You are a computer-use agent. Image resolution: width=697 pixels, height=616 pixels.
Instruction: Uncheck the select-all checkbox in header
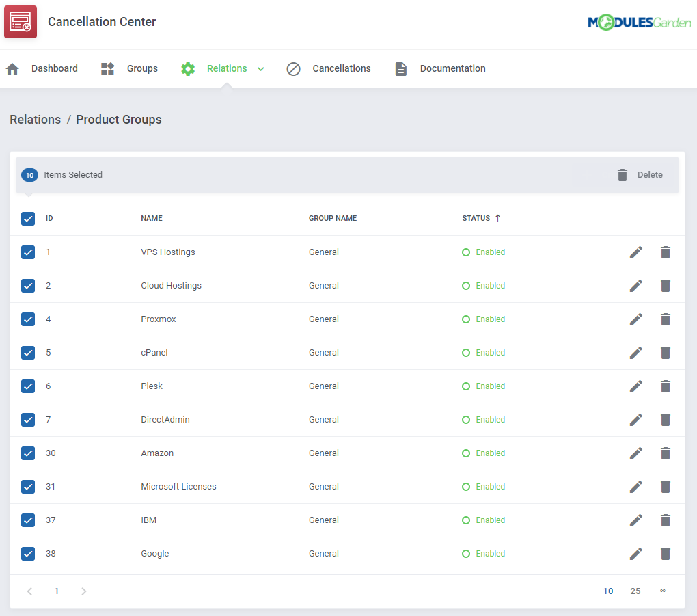[x=28, y=218]
